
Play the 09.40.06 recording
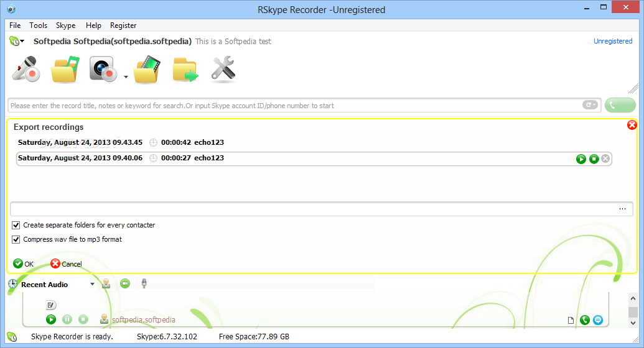point(581,159)
